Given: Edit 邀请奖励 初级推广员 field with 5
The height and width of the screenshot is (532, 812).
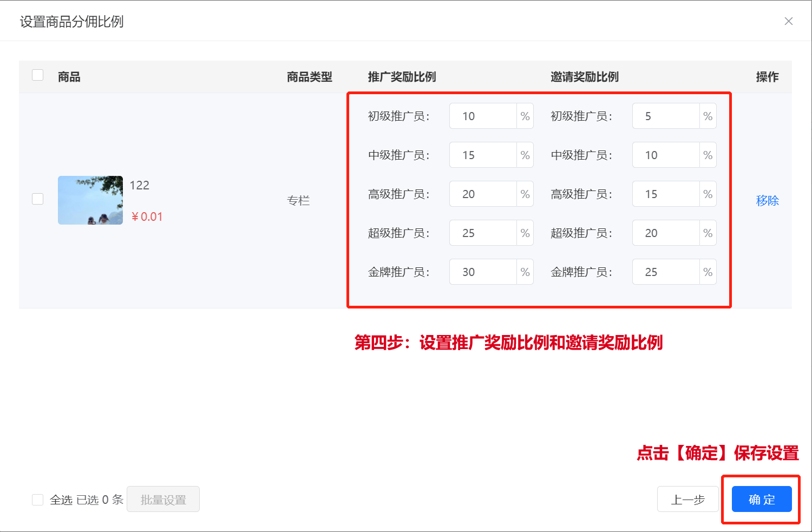Looking at the screenshot, I should coord(666,116).
